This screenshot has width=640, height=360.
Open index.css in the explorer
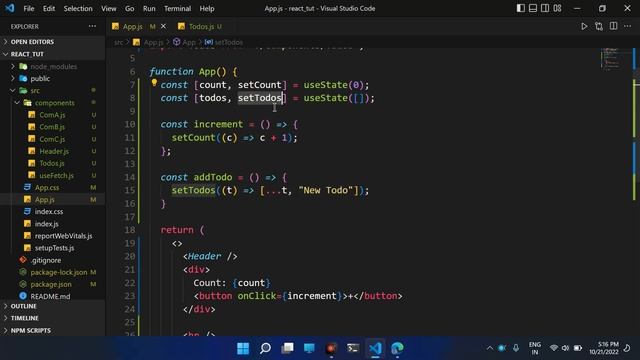[x=52, y=211]
